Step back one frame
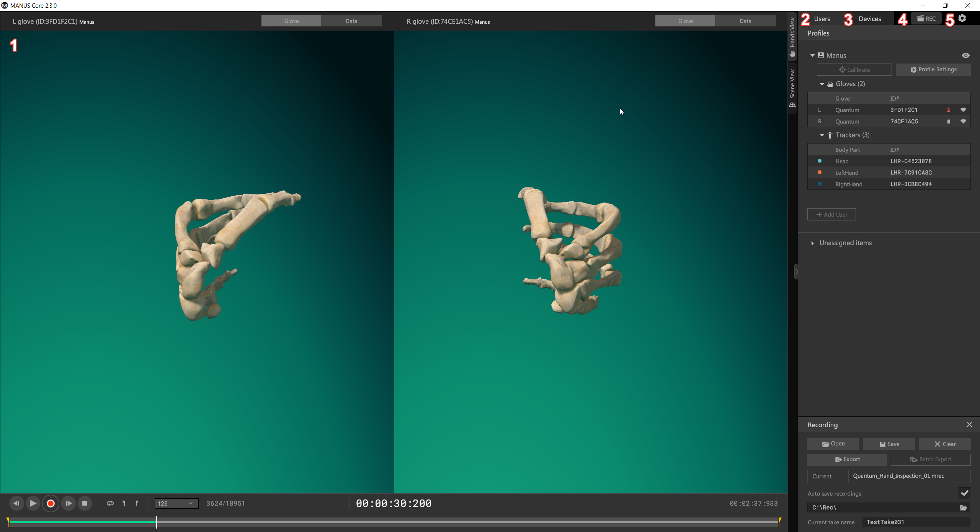Viewport: 980px width, 532px height. 16,503
